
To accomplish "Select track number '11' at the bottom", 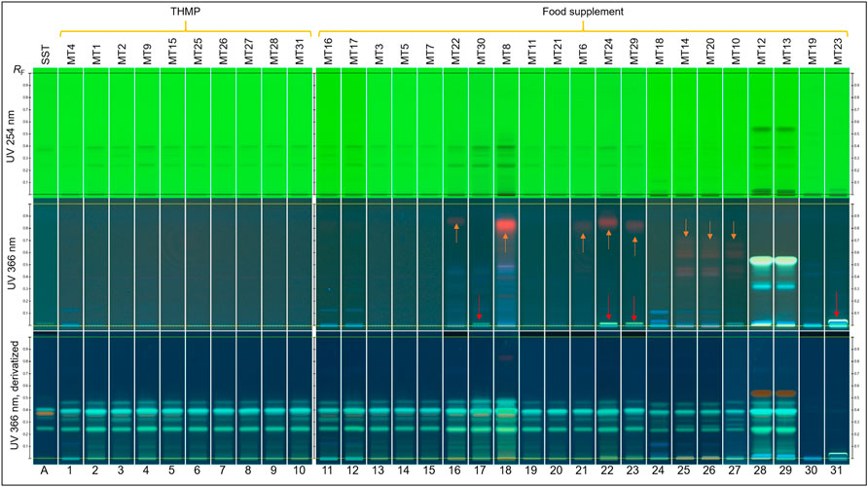I will tap(327, 471).
